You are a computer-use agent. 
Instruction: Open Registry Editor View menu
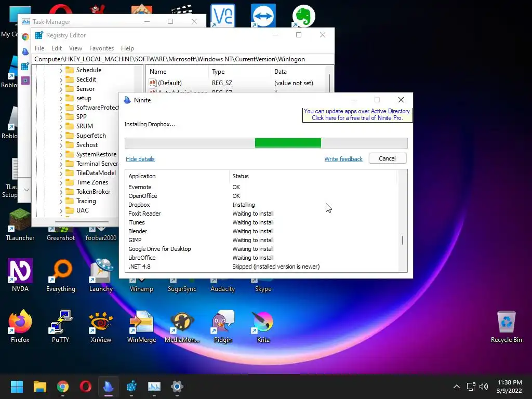tap(75, 48)
